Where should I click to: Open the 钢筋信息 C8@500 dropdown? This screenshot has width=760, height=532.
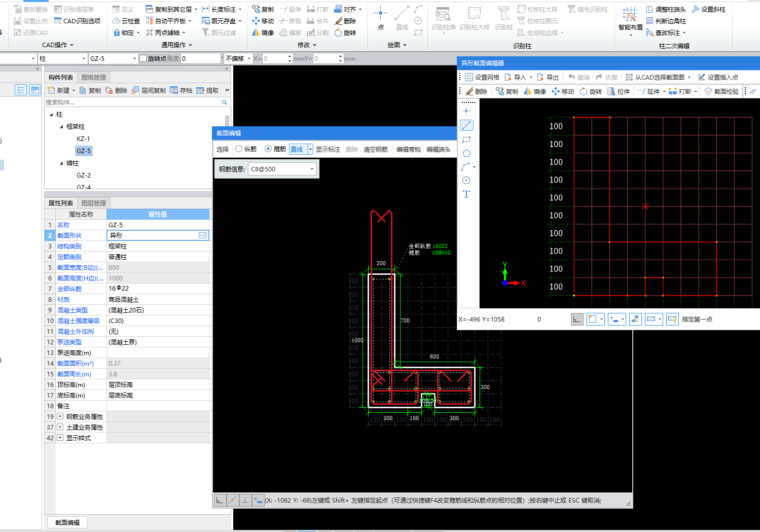pos(312,169)
